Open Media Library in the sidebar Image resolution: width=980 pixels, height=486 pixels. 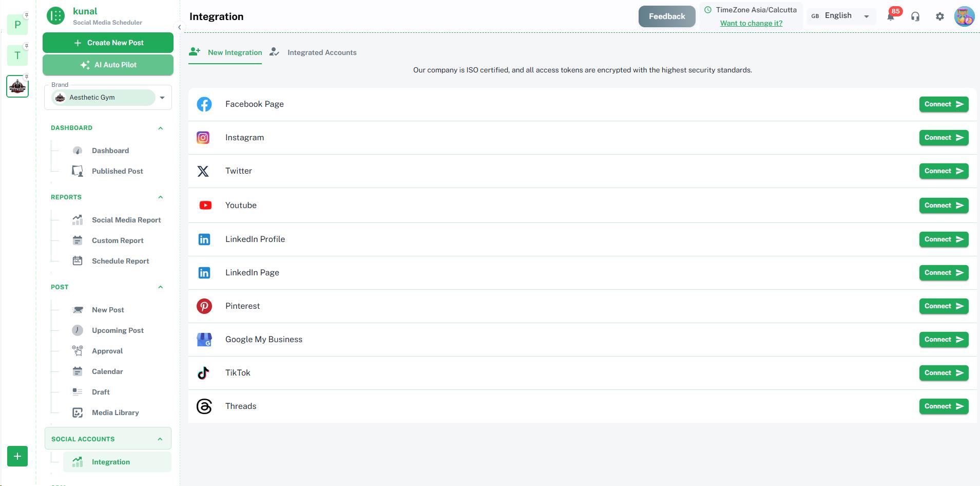pos(115,413)
